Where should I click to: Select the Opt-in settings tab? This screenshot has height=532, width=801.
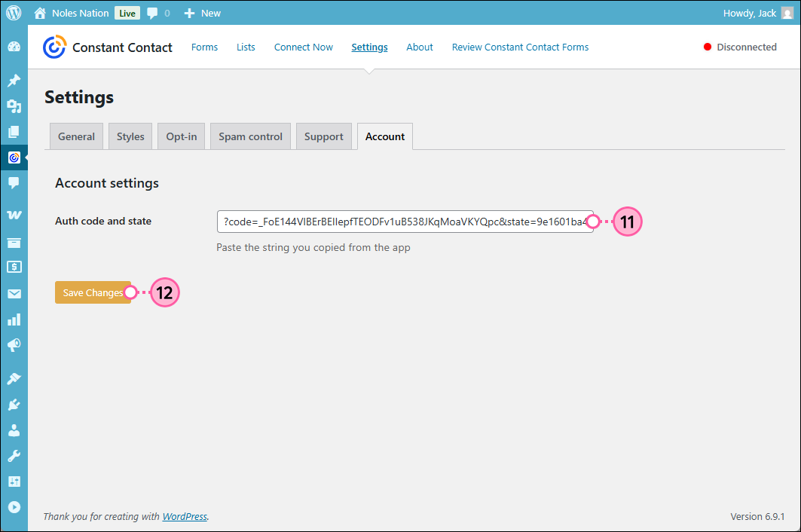coord(181,136)
